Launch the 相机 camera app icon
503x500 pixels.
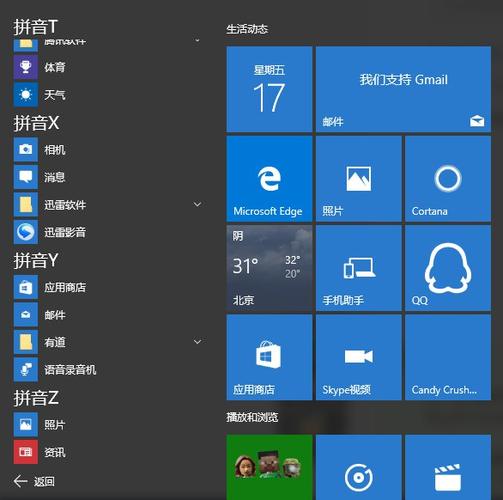point(26,149)
